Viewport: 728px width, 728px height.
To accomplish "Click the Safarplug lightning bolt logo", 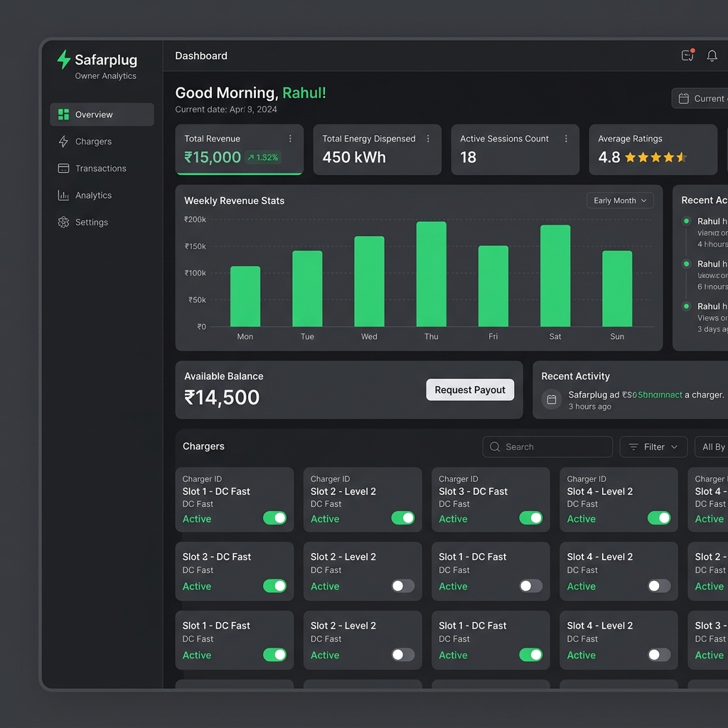I will (63, 60).
